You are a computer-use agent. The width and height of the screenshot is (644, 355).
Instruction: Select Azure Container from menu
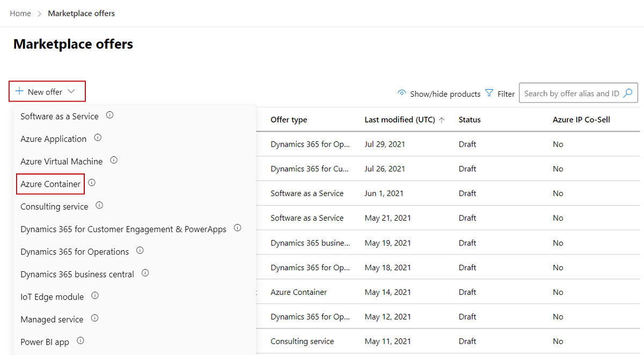coord(50,184)
